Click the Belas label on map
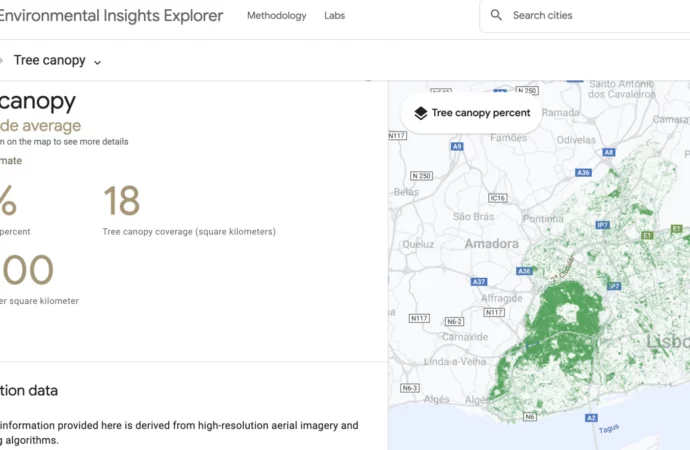 point(406,192)
